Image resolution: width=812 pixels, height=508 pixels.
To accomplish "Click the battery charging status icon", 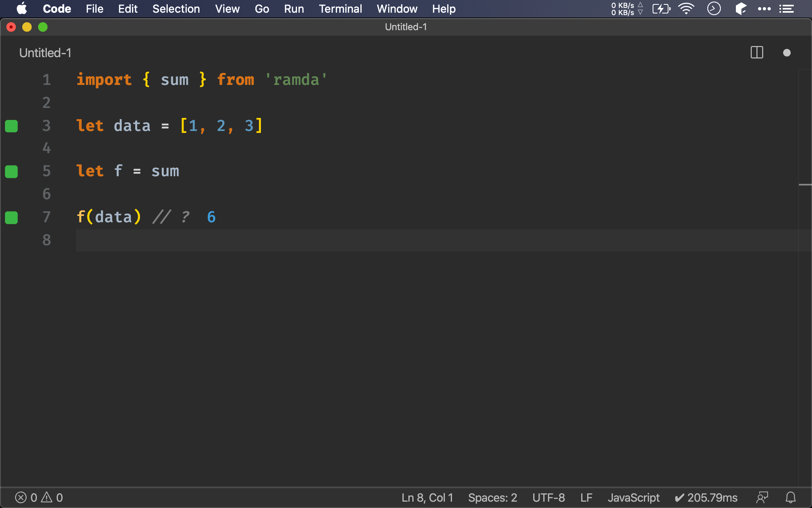I will 661,8.
